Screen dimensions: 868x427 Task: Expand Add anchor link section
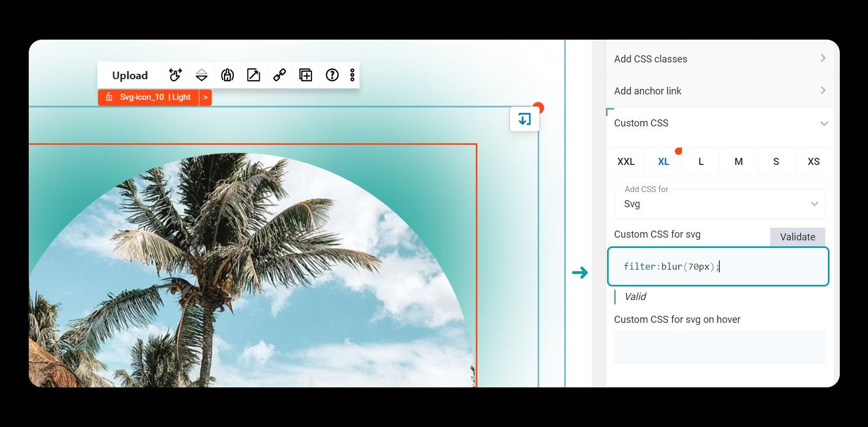point(719,91)
